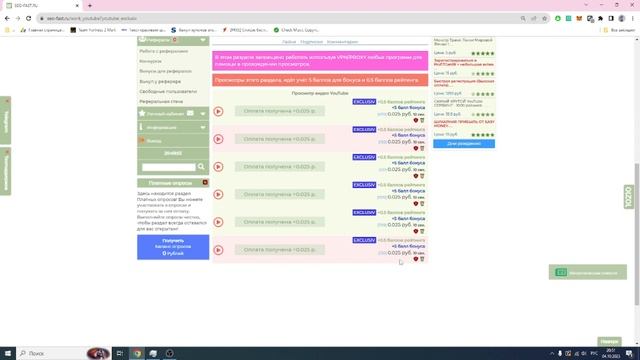Image resolution: width=640 pixels, height=360 pixels.
Task: Click the magnifier icon beside the sidebar search field
Action: [201, 167]
